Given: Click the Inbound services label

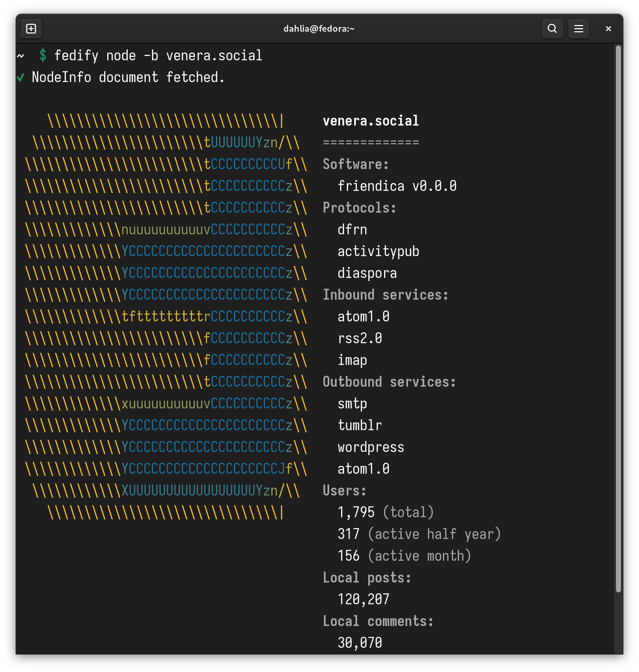Looking at the screenshot, I should pyautogui.click(x=385, y=295).
